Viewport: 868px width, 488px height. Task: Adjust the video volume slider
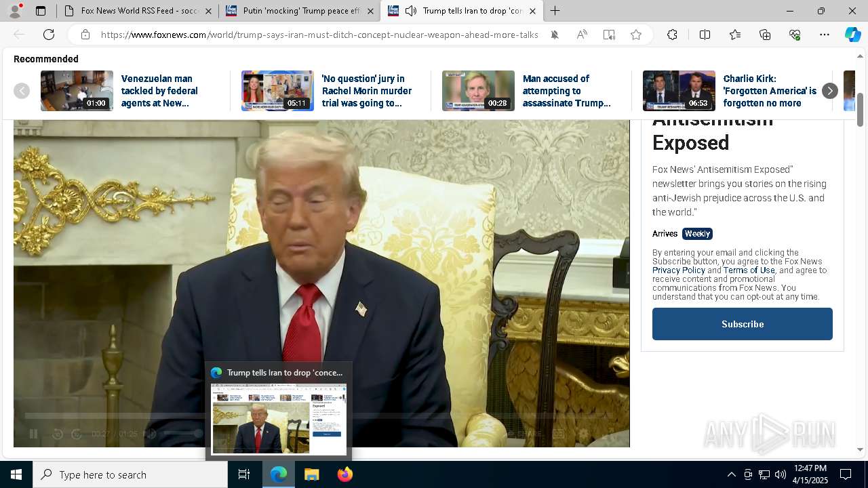[x=182, y=433]
